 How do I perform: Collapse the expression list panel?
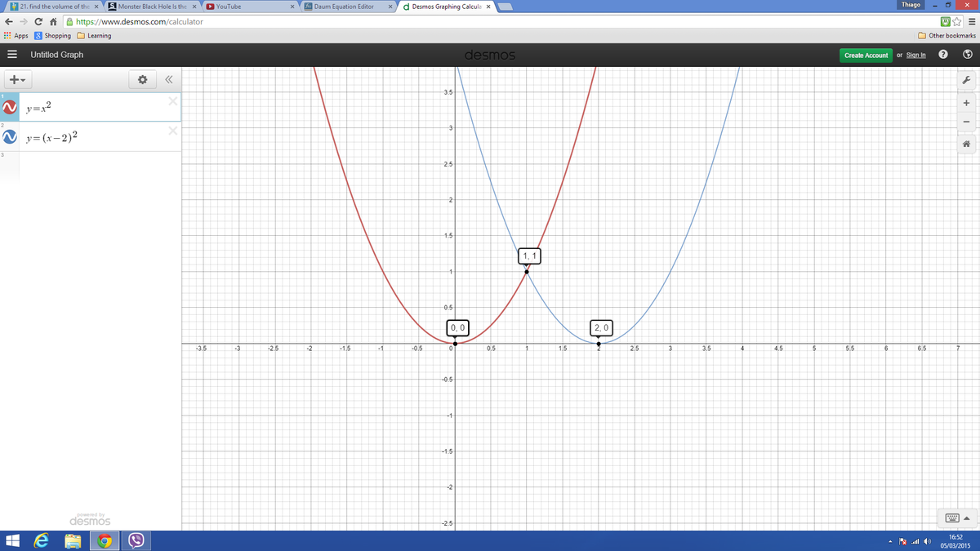169,80
